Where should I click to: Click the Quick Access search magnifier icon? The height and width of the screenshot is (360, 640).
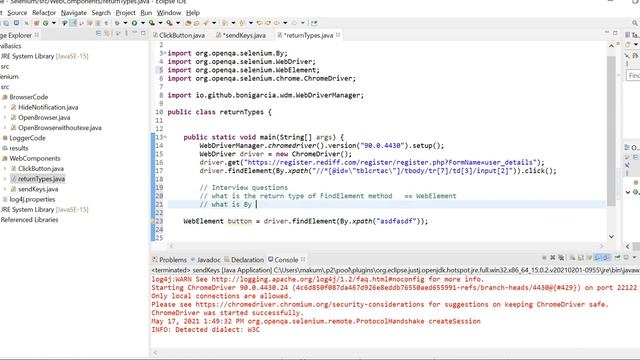pyautogui.click(x=635, y=23)
